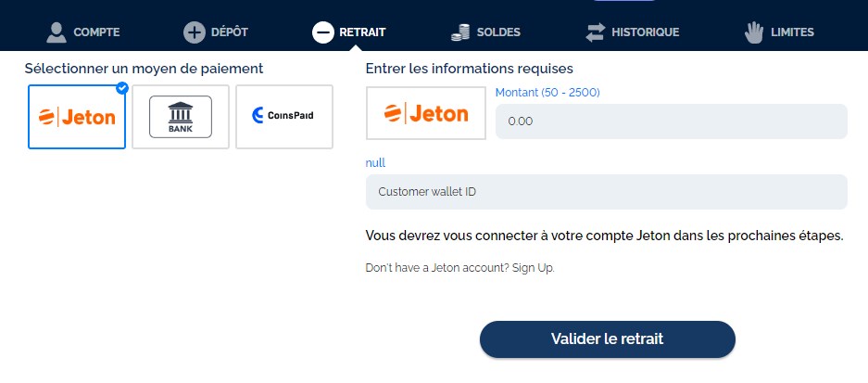Click the Dépôt plus icon
The width and height of the screenshot is (868, 383).
click(x=194, y=32)
